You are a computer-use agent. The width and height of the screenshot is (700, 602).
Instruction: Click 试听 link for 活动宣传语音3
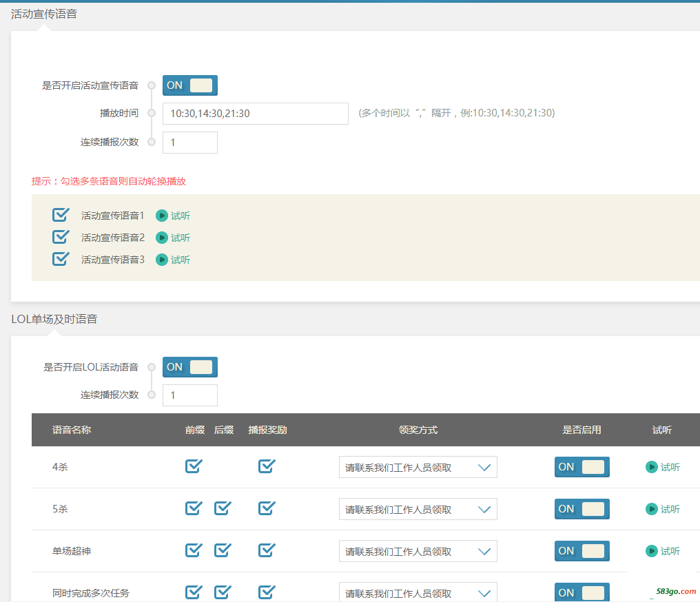click(x=181, y=260)
